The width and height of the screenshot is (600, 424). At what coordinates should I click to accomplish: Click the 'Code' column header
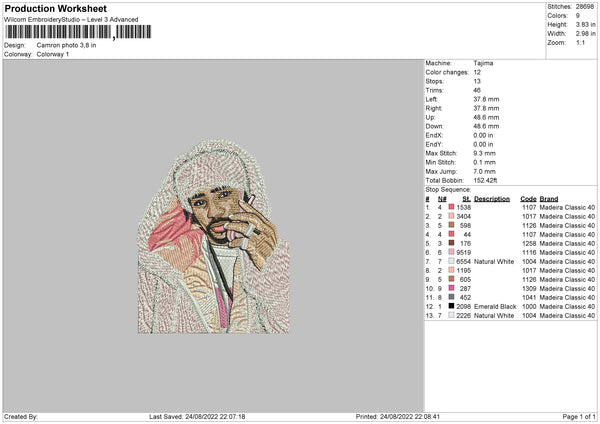(x=528, y=199)
